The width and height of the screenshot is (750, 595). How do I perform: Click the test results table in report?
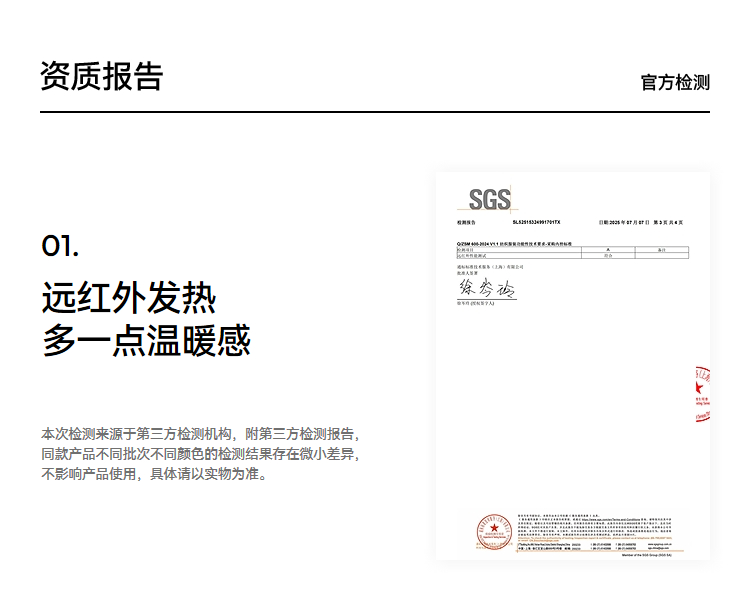tap(570, 253)
